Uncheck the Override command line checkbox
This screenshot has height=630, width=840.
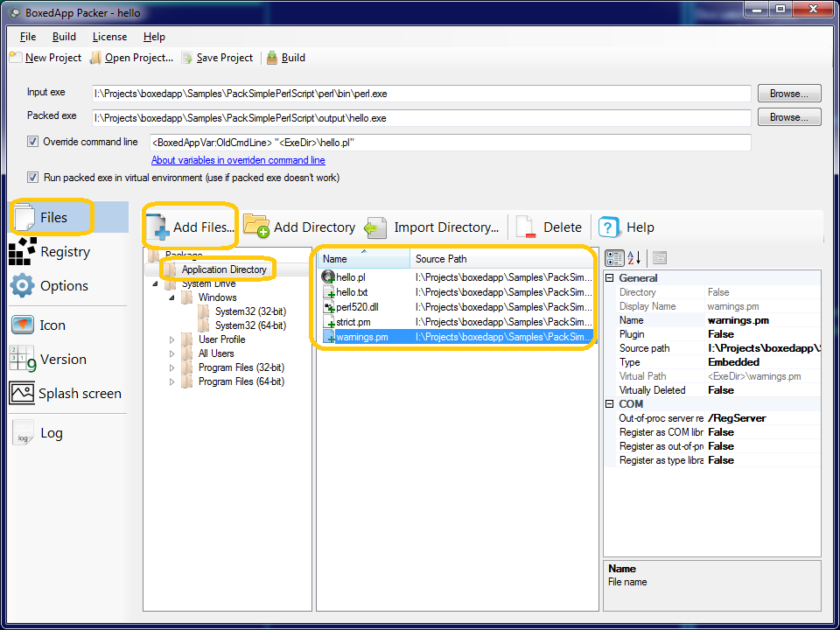point(32,141)
